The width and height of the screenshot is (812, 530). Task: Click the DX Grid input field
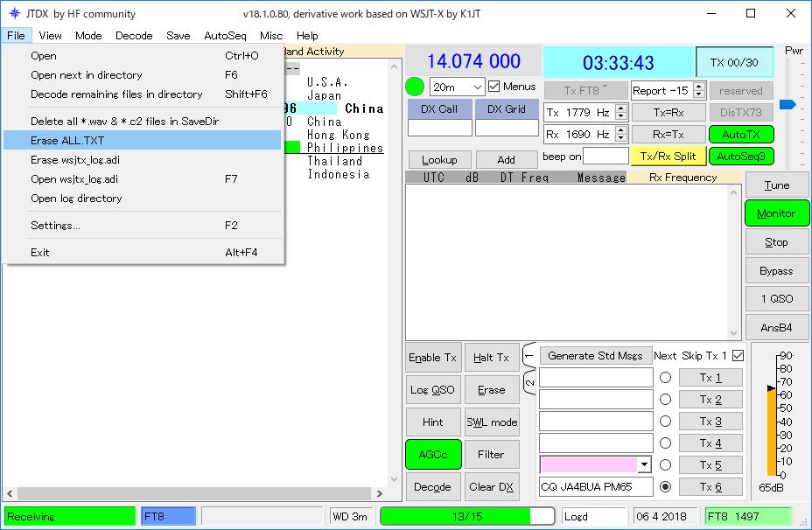tap(507, 128)
